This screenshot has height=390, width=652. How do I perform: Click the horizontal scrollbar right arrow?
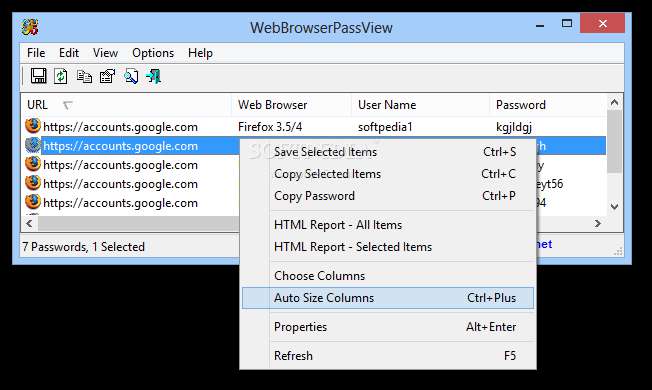click(598, 224)
